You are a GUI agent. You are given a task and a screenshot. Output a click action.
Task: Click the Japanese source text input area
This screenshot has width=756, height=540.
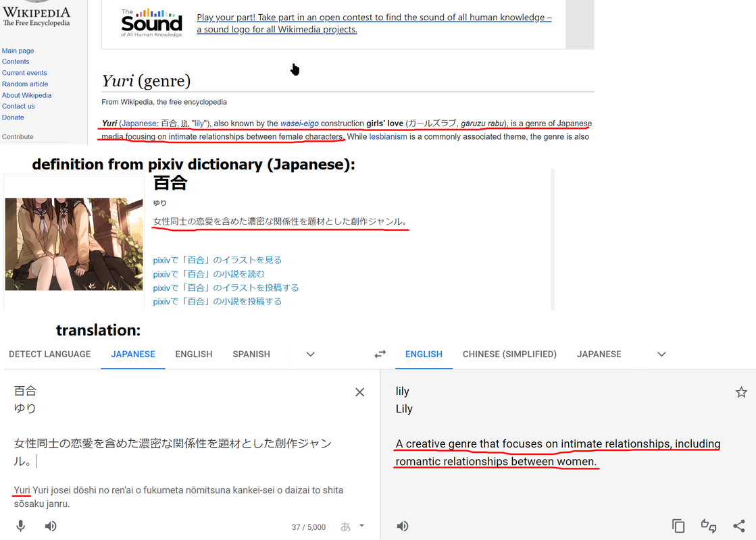click(172, 426)
